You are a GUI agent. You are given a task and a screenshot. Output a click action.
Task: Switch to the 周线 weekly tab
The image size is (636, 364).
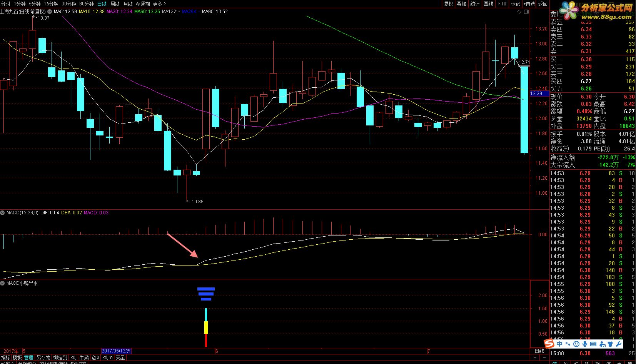tap(115, 4)
